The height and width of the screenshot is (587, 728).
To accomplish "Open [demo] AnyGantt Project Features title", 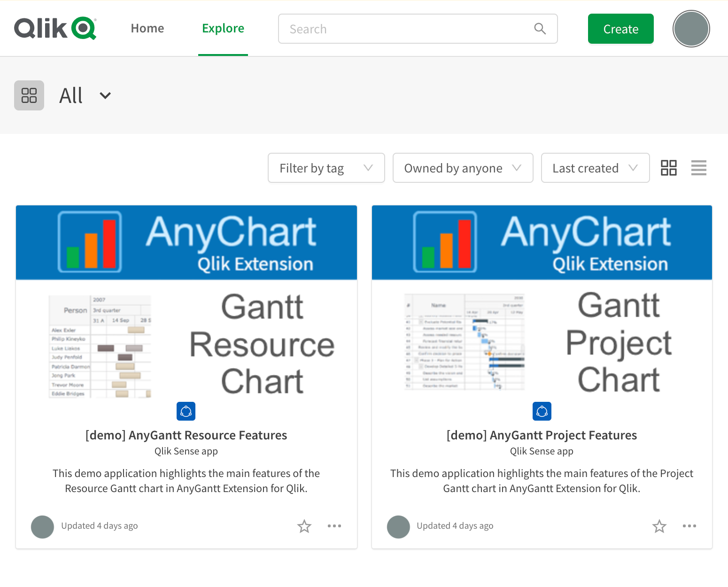I will point(542,435).
